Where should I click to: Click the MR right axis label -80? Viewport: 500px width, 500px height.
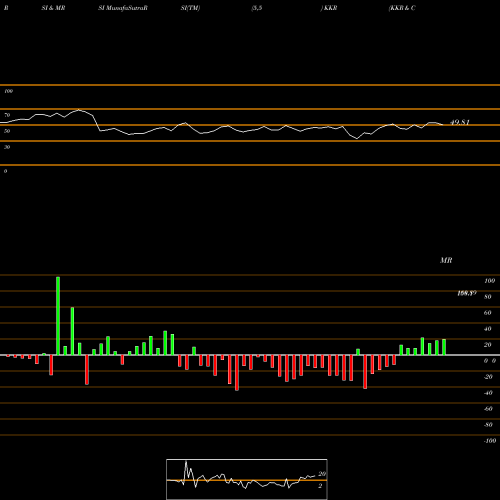click(x=488, y=425)
